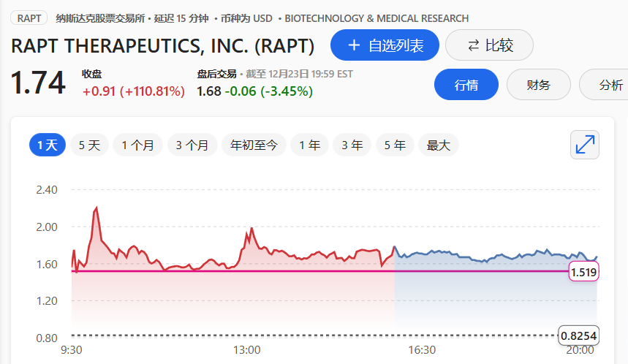Click the 1.519 price marker label
The height and width of the screenshot is (364, 628).
click(583, 273)
